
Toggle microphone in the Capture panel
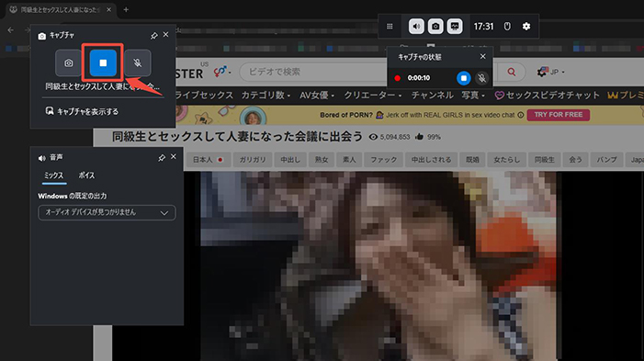[138, 62]
